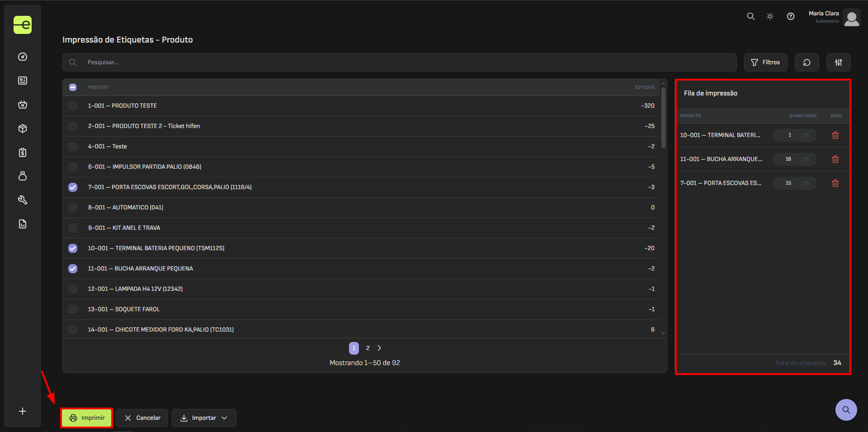Viewport: 868px width, 432px height.
Task: Click the Imprimir print button
Action: (x=87, y=418)
